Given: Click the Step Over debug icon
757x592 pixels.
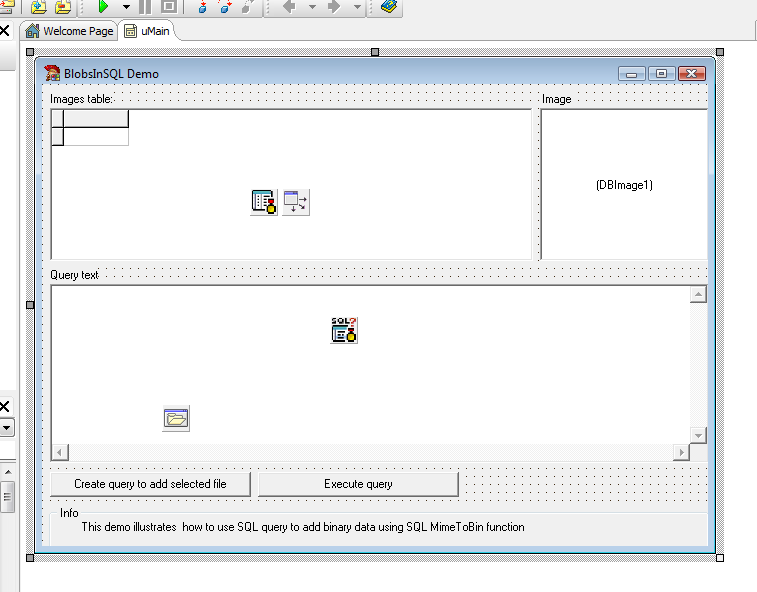Looking at the screenshot, I should pyautogui.click(x=226, y=7).
